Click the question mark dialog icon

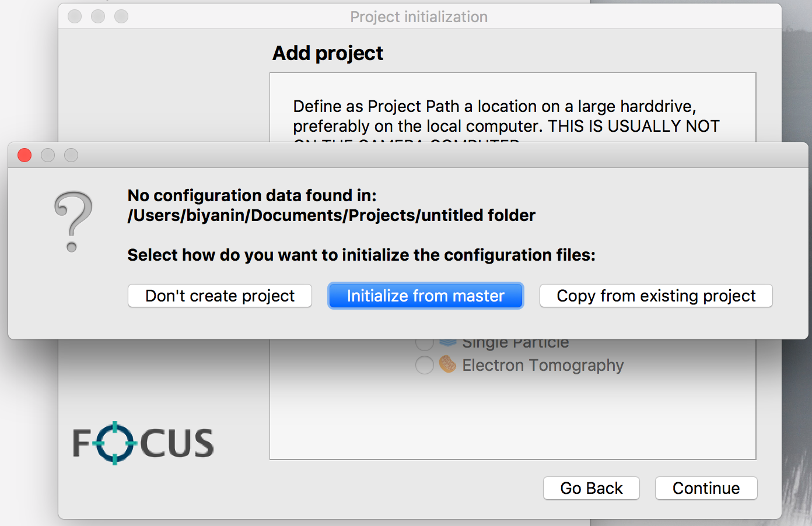(x=72, y=221)
